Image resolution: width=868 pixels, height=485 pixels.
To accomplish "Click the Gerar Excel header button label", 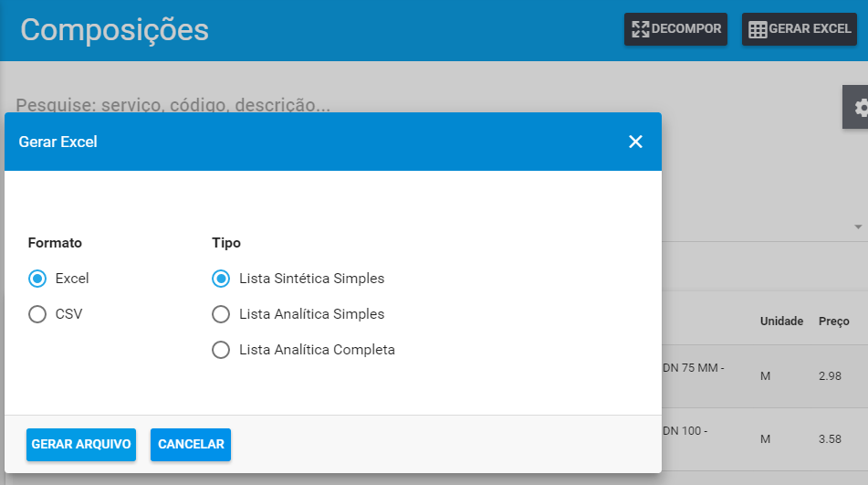I will coord(810,29).
